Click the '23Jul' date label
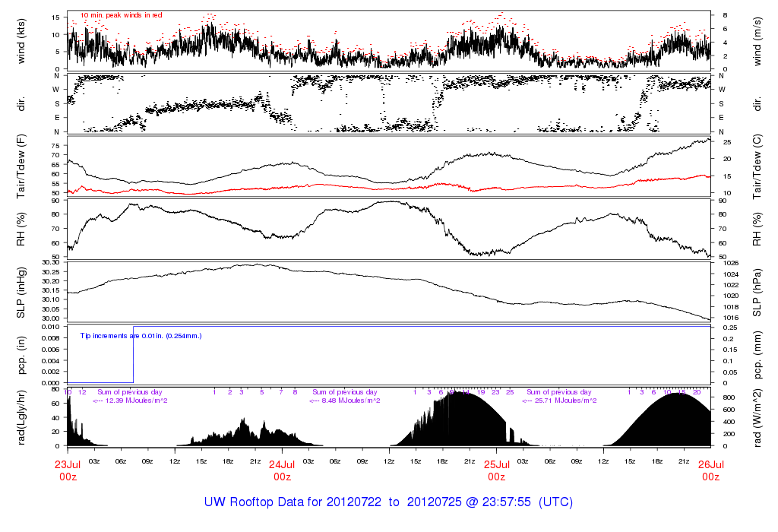Screen dimensions: 778x532 pos(68,465)
